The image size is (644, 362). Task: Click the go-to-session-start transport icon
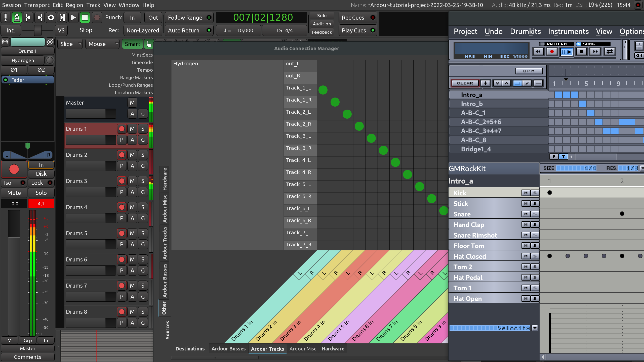click(x=28, y=18)
